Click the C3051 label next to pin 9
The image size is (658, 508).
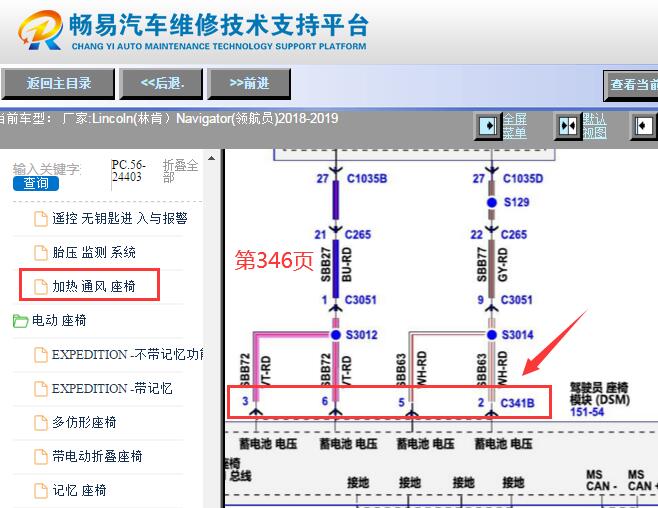coord(517,300)
